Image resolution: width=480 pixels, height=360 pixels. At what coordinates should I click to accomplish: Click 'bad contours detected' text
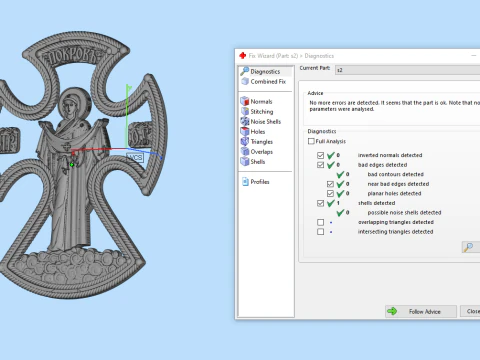396,174
